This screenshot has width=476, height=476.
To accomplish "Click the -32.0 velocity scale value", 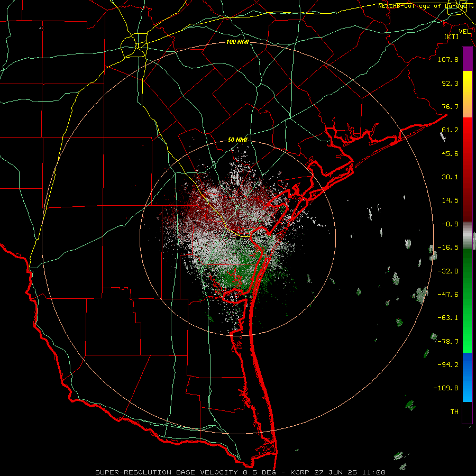I will [448, 271].
